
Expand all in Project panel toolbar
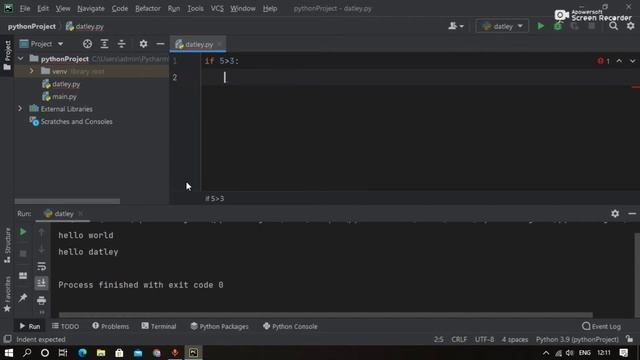(104, 44)
